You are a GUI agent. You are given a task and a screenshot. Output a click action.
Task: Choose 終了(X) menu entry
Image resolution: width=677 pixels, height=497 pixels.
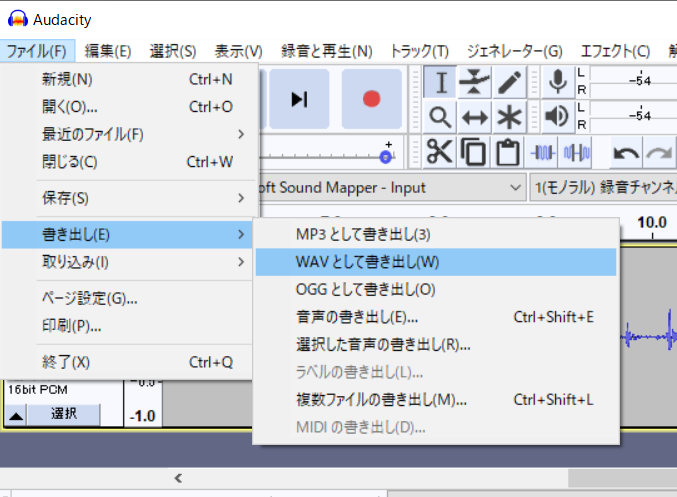point(127,362)
